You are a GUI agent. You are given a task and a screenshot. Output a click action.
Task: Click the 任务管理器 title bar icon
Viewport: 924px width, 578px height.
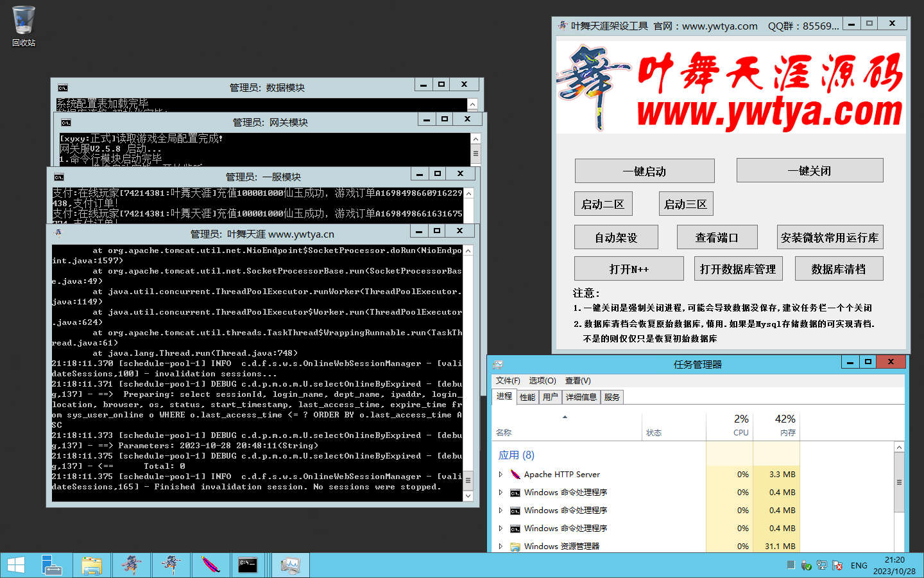click(497, 364)
